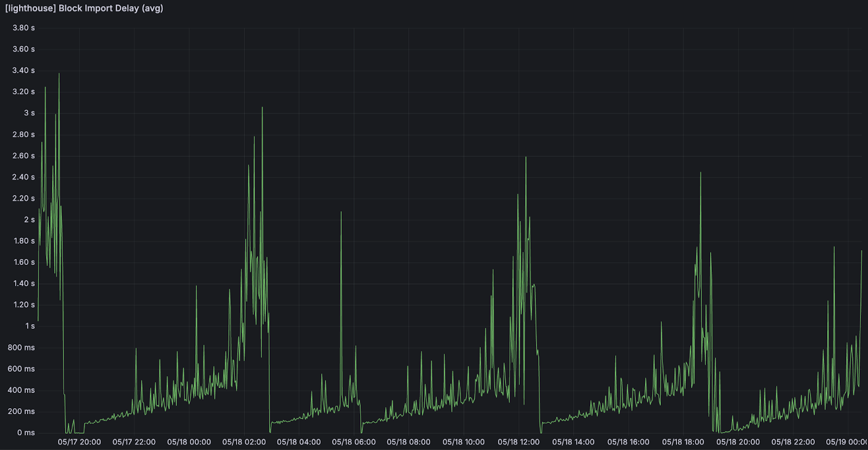This screenshot has width=868, height=450.
Task: Click the 05/17 20:00 time axis label
Action: [x=79, y=442]
